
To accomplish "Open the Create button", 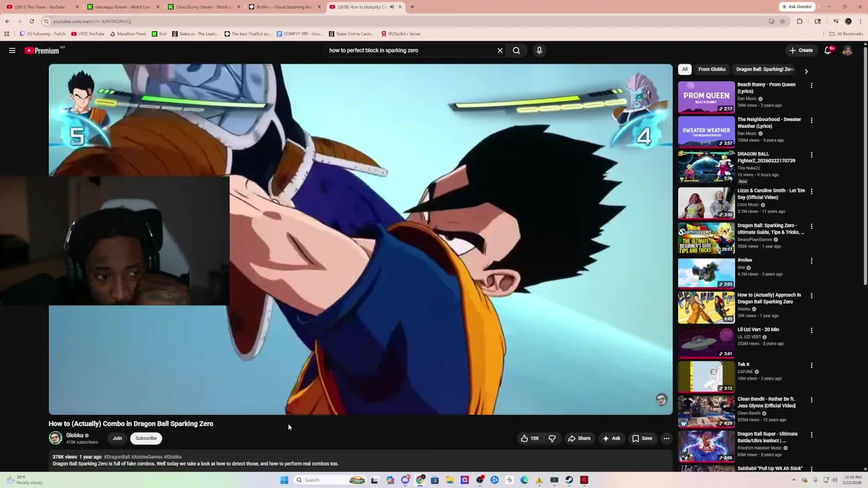I will coord(801,50).
